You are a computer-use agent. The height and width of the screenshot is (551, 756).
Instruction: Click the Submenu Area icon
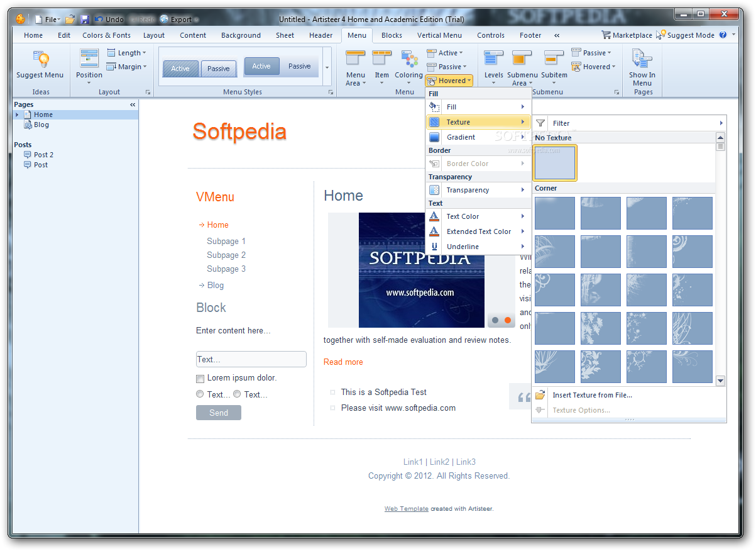tap(522, 58)
